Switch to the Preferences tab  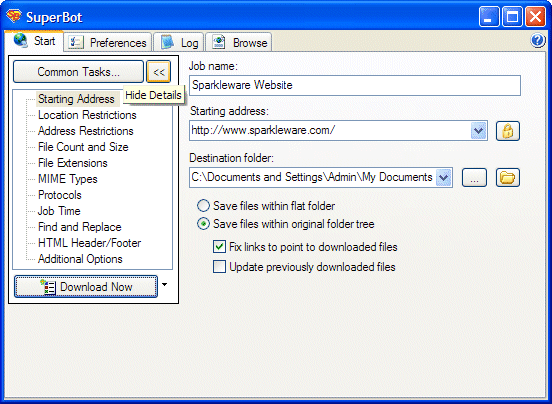(x=108, y=43)
